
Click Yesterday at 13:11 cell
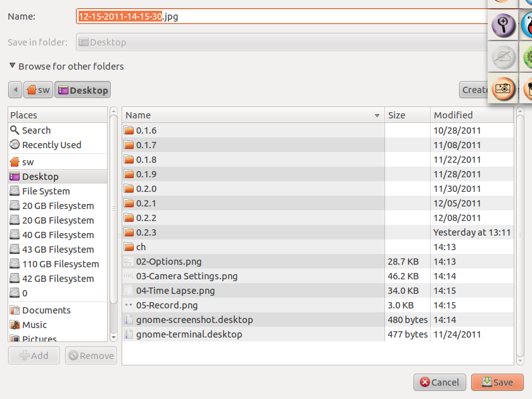coord(472,232)
